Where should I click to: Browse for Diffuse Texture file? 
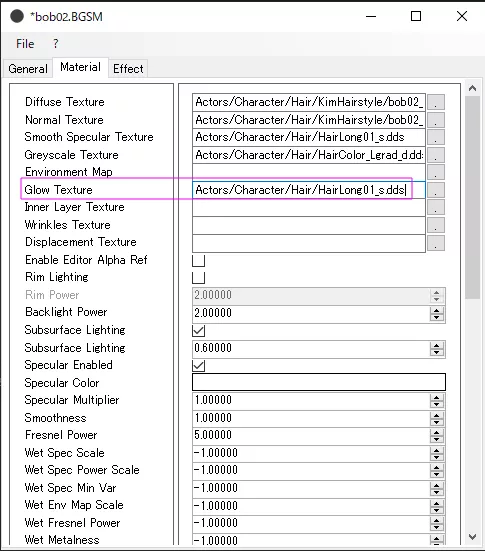(436, 102)
